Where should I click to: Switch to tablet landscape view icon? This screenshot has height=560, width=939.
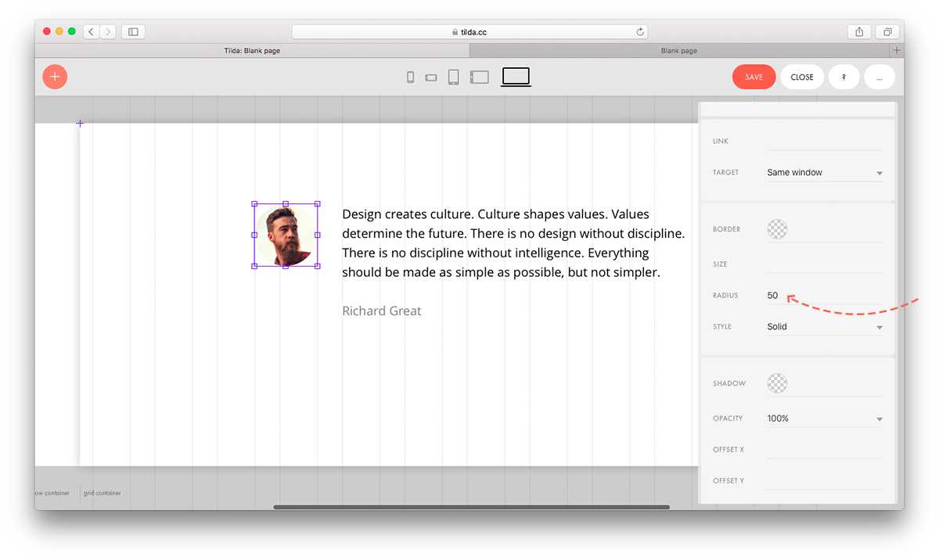tap(479, 77)
